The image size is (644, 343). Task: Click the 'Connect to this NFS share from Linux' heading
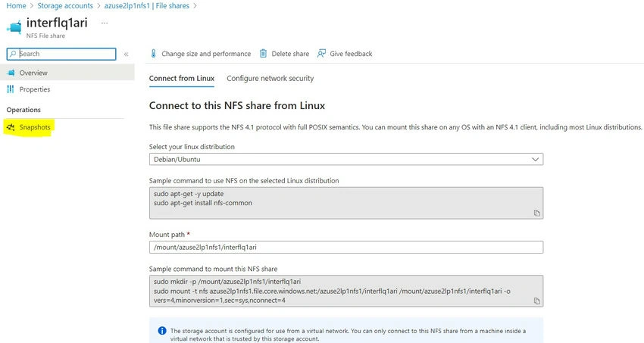(x=237, y=105)
